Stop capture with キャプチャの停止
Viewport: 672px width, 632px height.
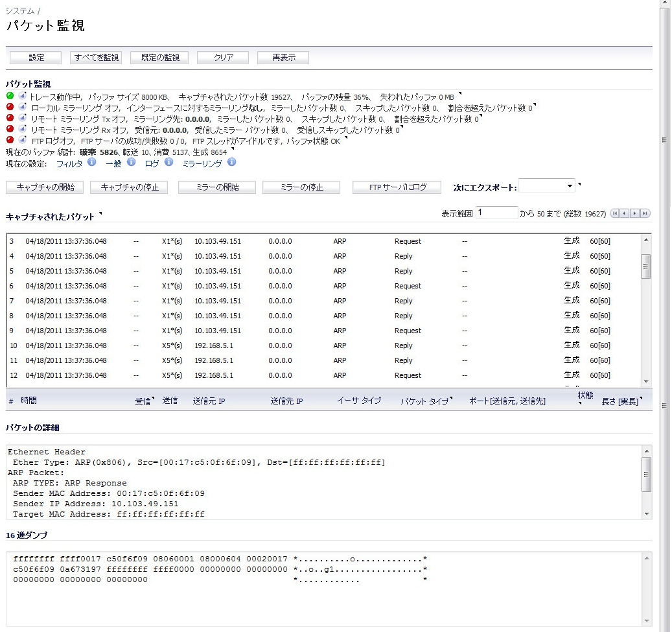click(129, 187)
